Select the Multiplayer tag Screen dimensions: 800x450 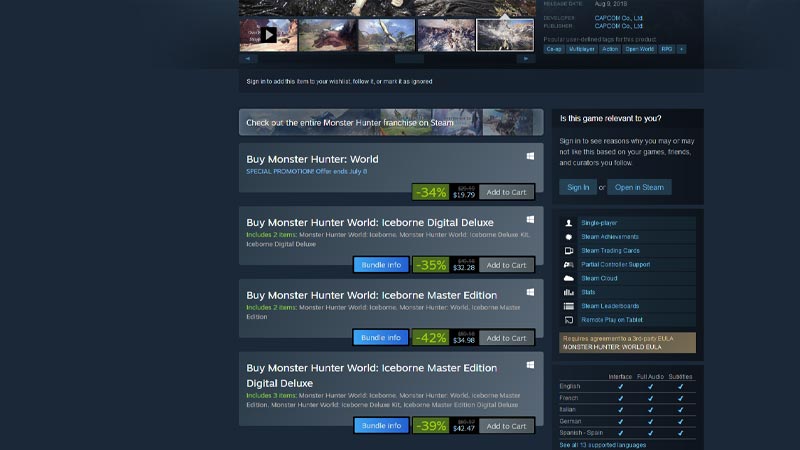coord(582,49)
